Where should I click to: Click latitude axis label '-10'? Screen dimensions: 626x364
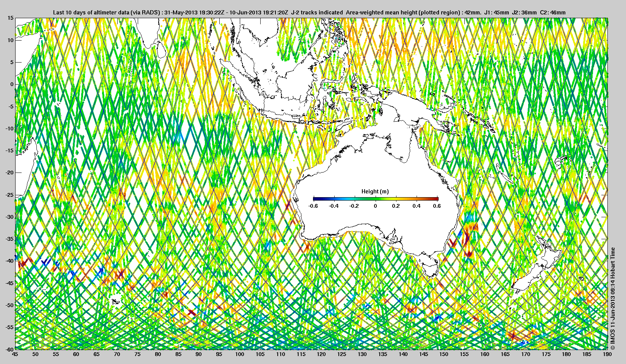(x=9, y=129)
